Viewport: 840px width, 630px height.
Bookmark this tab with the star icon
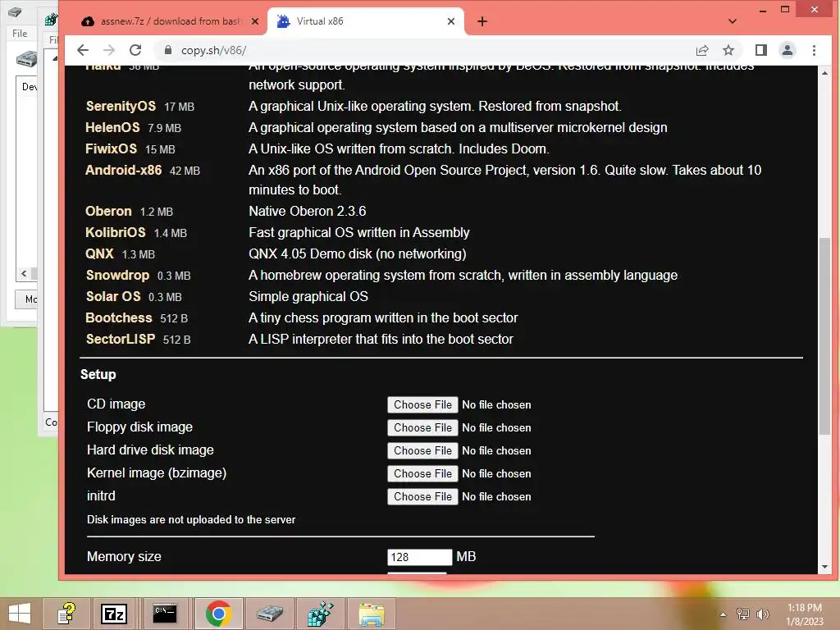728,50
